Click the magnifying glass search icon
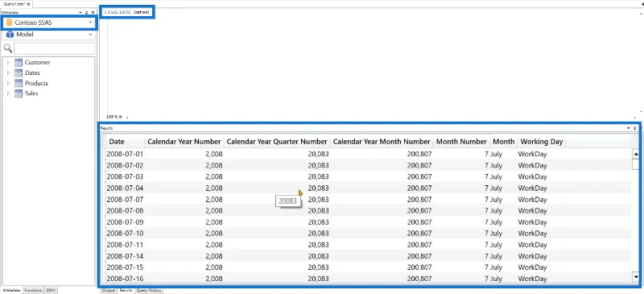 click(x=8, y=49)
